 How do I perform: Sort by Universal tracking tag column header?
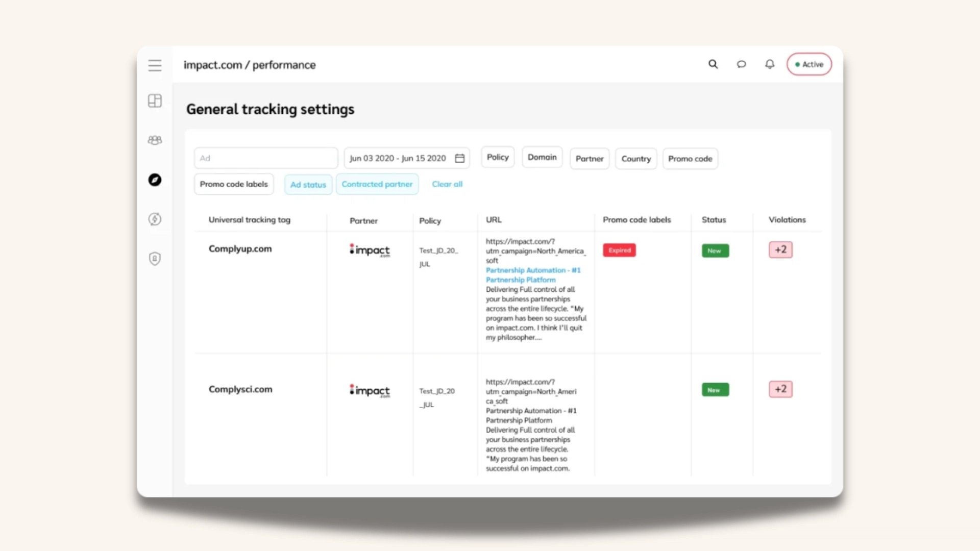click(249, 220)
